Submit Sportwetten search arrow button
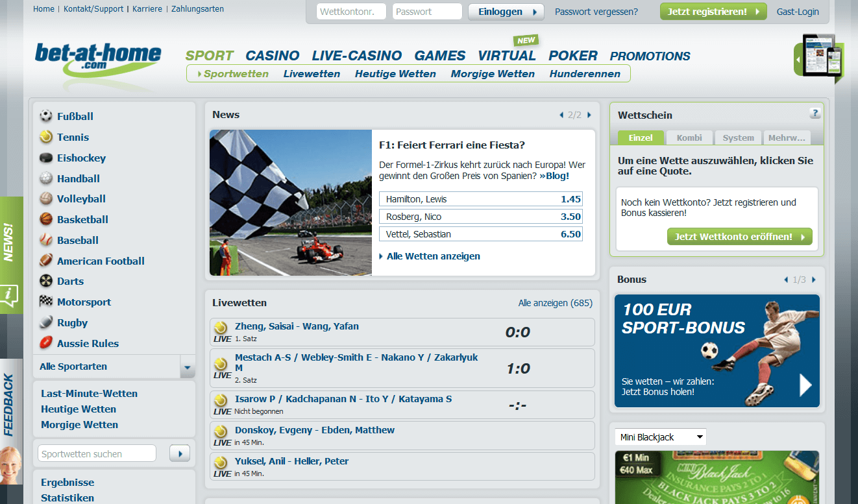Screen dimensions: 858x504 point(180,453)
